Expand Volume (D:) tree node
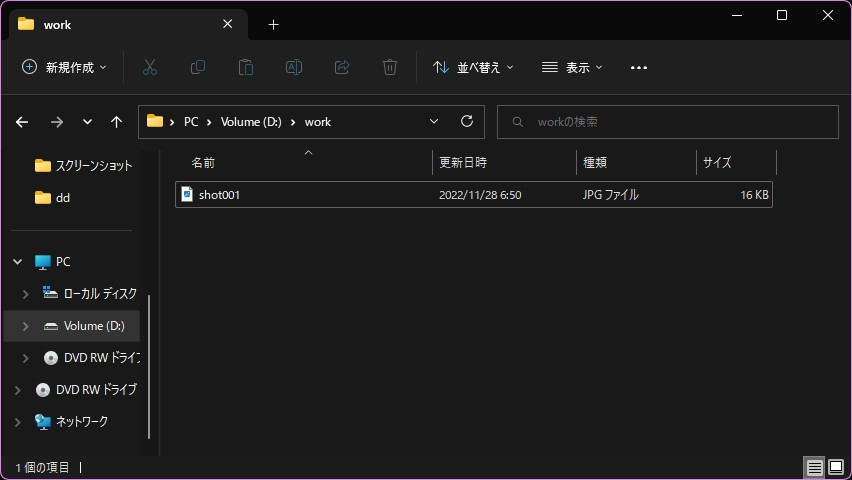Image resolution: width=852 pixels, height=480 pixels. (x=25, y=326)
